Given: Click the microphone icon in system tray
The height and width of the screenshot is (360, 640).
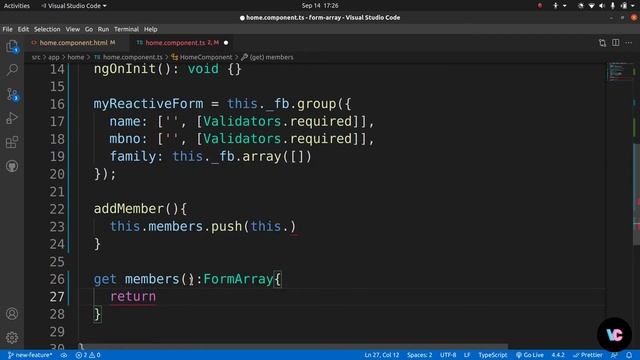Looking at the screenshot, I should click(x=612, y=6).
